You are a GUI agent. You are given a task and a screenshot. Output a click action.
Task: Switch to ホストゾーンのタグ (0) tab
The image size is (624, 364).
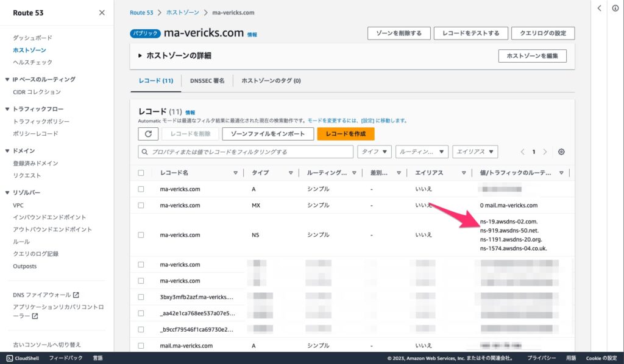[271, 81]
